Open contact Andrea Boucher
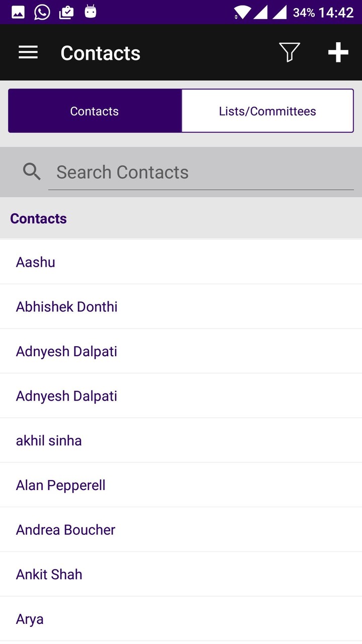 [x=181, y=529]
